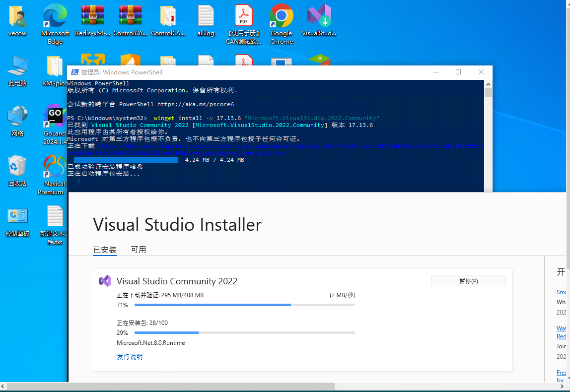Click the PowerShell vertical scrollbar up arrow

488,84
